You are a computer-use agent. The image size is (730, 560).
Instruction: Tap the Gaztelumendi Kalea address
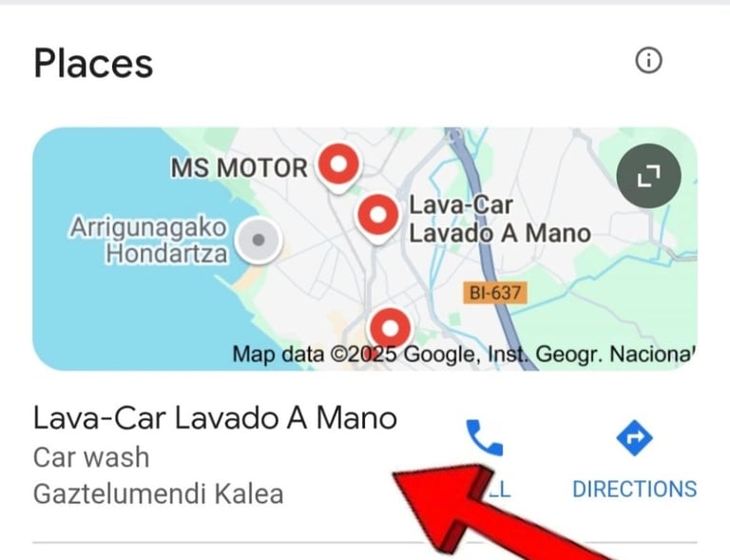159,493
